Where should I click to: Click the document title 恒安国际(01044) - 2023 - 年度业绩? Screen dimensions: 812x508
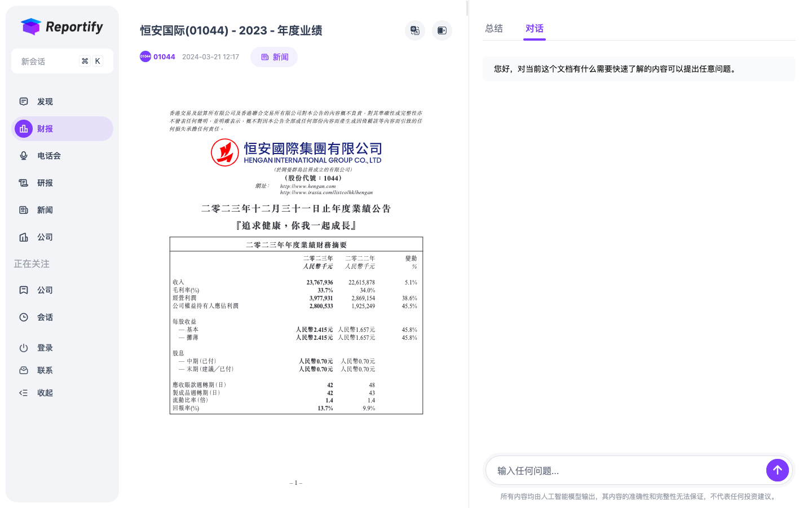click(231, 30)
